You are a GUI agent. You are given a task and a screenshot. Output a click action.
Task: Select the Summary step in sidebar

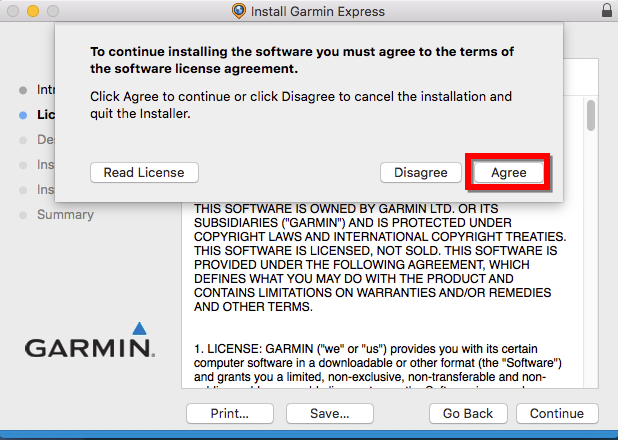point(65,214)
